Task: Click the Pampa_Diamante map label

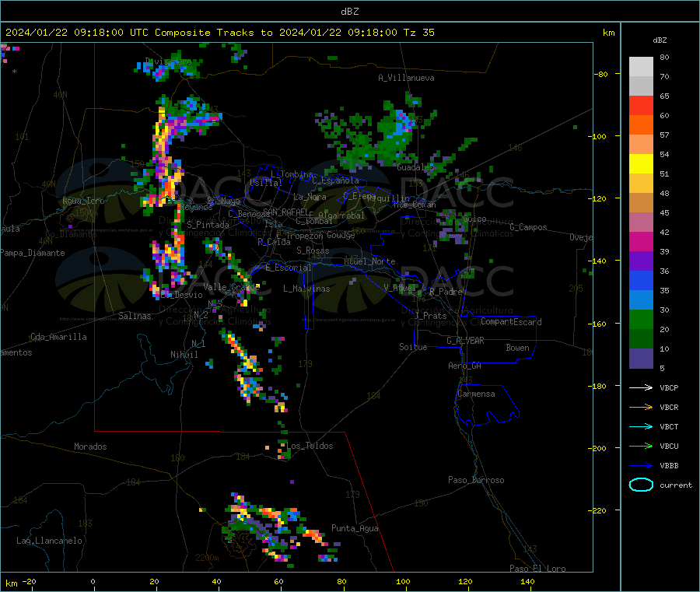Action: click(33, 253)
